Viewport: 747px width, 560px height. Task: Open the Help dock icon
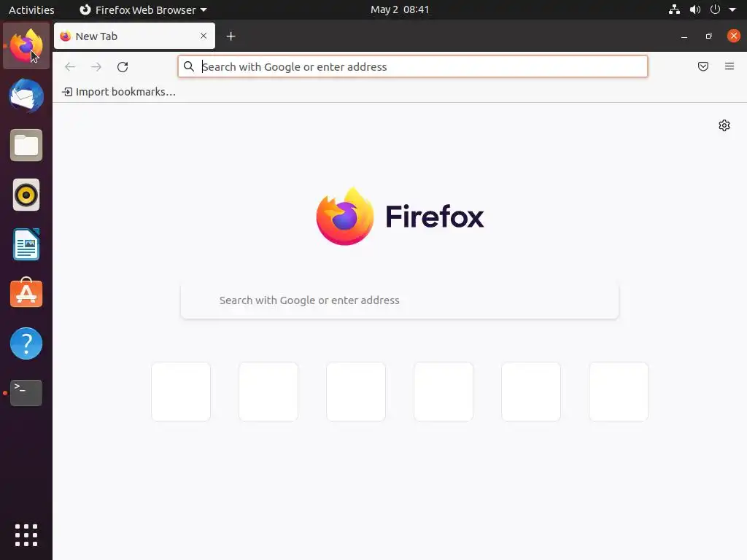(x=26, y=343)
